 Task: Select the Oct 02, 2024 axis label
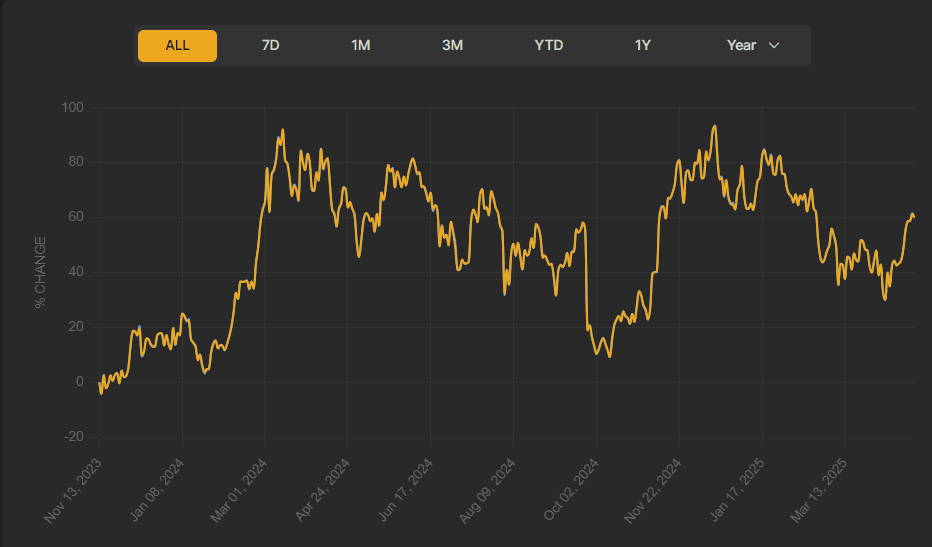coord(572,490)
